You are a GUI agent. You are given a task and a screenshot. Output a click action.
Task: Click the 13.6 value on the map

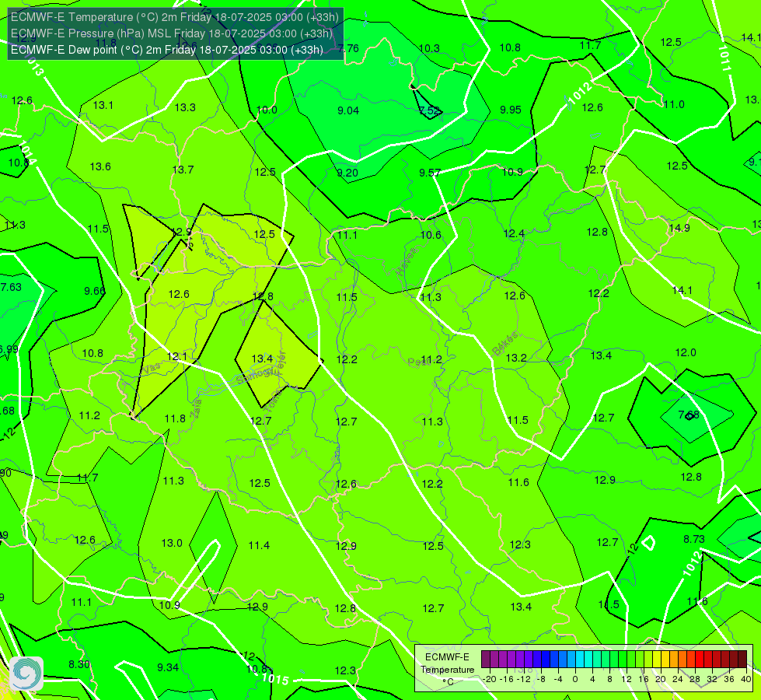(100, 166)
